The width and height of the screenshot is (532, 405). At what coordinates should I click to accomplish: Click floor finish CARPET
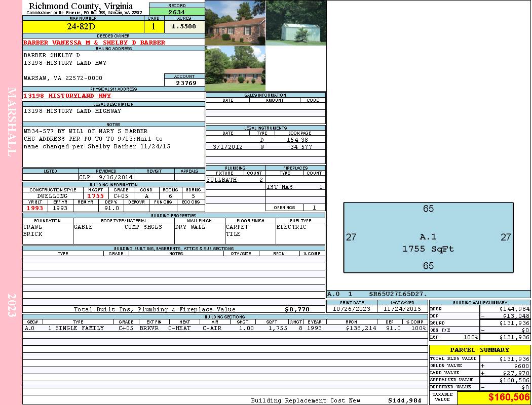237,227
